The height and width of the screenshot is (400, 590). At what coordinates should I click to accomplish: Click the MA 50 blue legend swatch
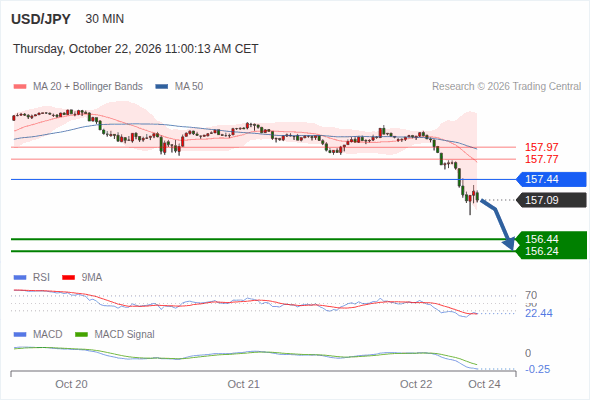[162, 87]
